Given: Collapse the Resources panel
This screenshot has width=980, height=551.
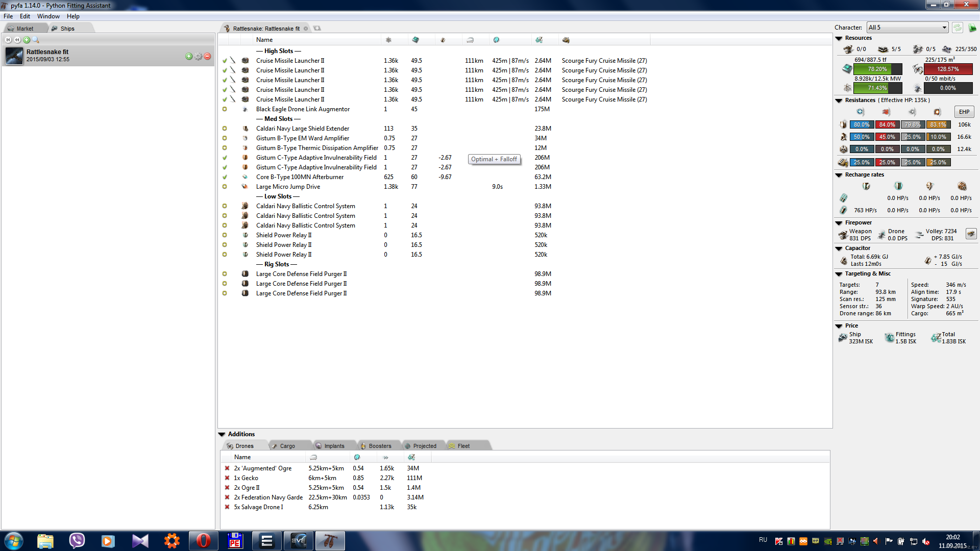Looking at the screenshot, I should click(839, 38).
